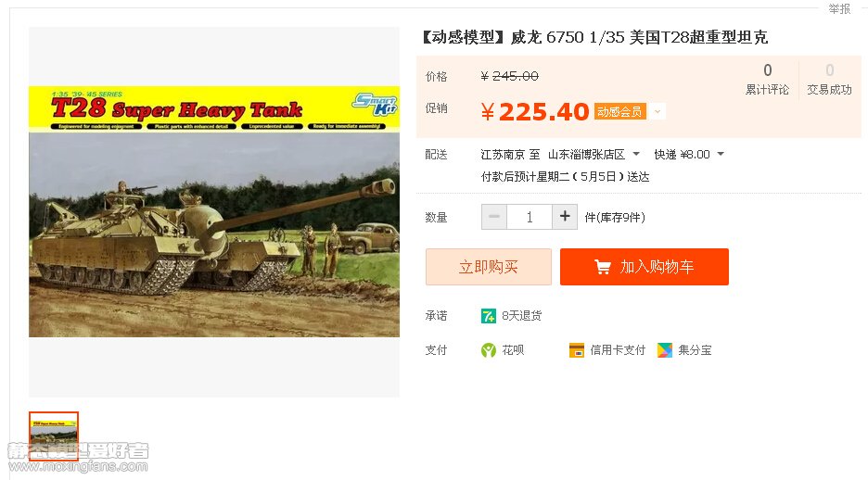This screenshot has width=868, height=480.
Task: Open the delivery destination dropdown
Action: click(x=636, y=154)
